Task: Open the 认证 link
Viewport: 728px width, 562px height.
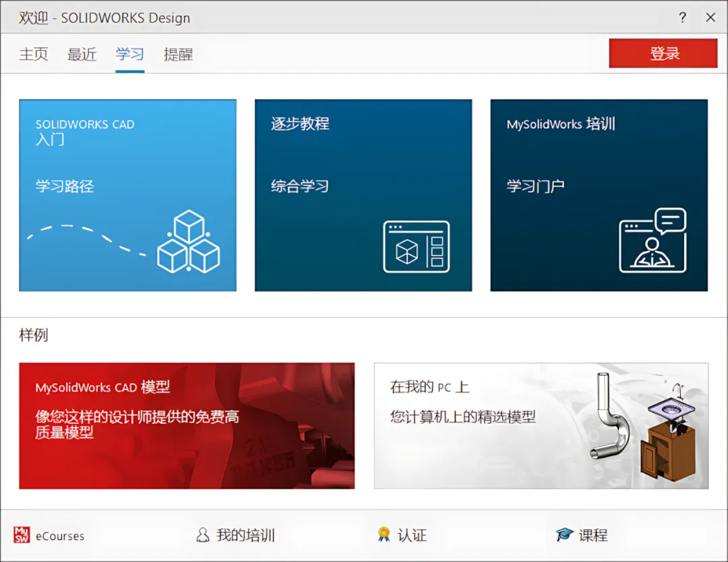Action: 412,535
